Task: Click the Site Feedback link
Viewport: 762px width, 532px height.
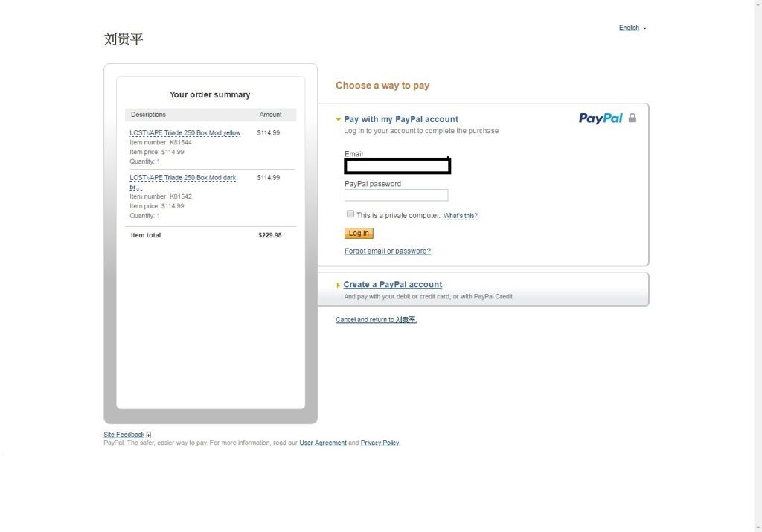Action: [x=124, y=435]
